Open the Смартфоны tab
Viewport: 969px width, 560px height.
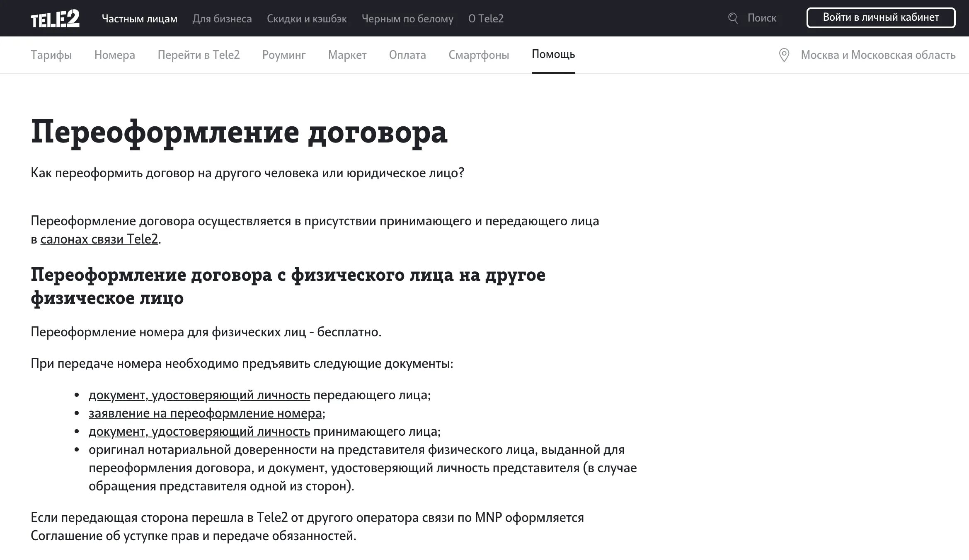(479, 55)
